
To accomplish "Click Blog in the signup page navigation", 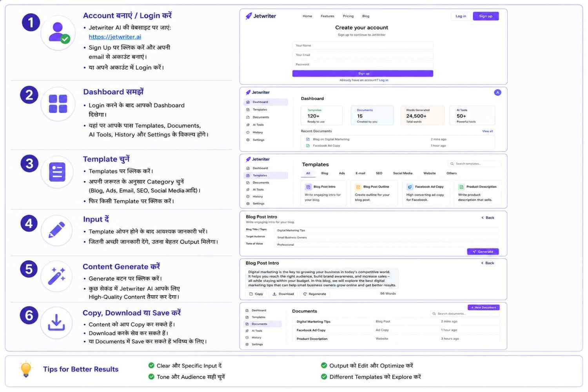I will (366, 16).
